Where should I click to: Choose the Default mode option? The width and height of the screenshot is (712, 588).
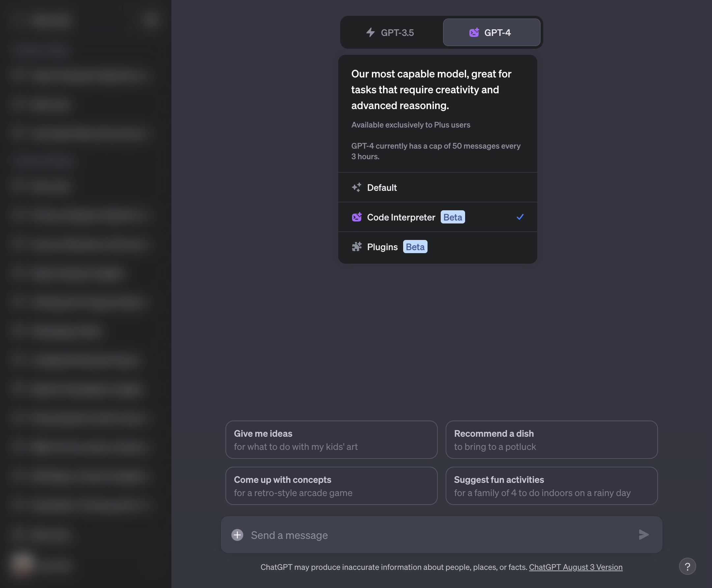(438, 187)
